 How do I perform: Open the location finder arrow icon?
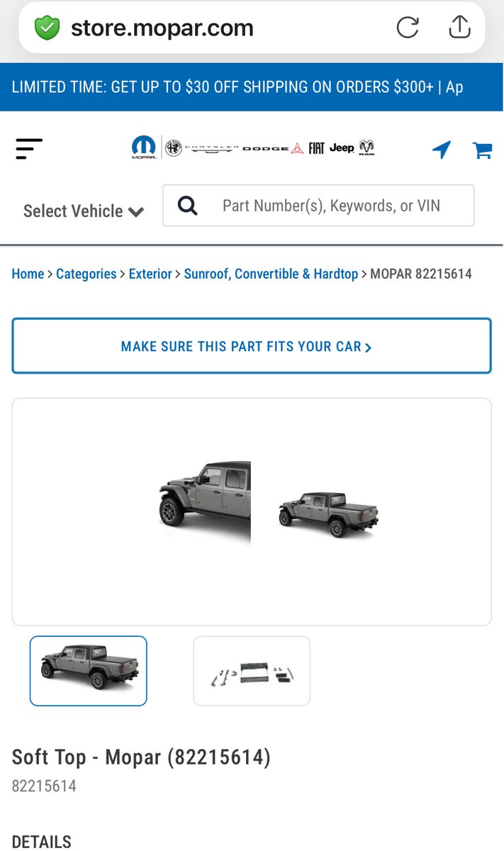(442, 150)
